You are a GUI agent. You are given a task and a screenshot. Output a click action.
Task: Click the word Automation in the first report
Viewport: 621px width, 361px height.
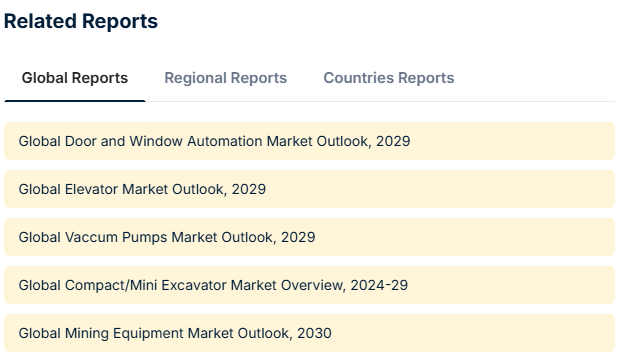(224, 141)
